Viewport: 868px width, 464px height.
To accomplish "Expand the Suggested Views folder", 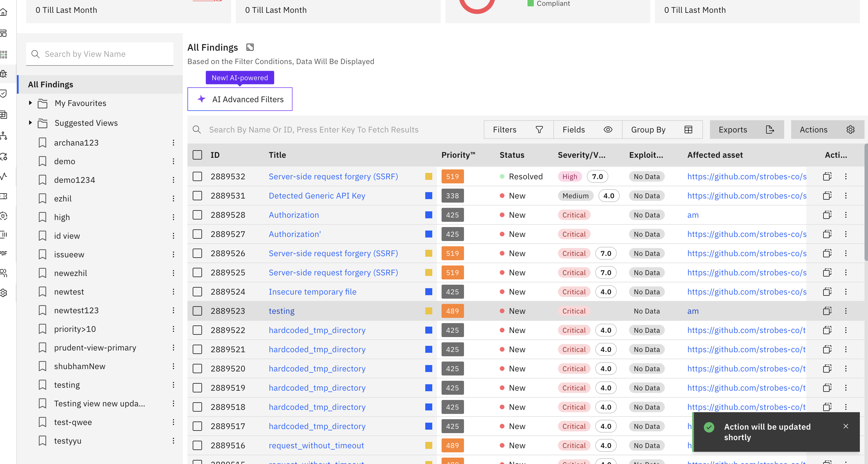I will coord(30,123).
